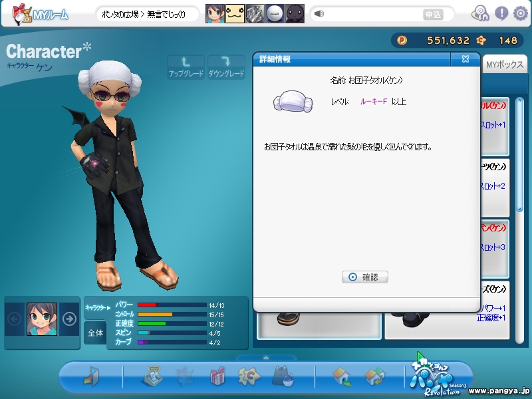532x399 pixels.
Task: Select the 全体 stats tab
Action: click(x=95, y=333)
